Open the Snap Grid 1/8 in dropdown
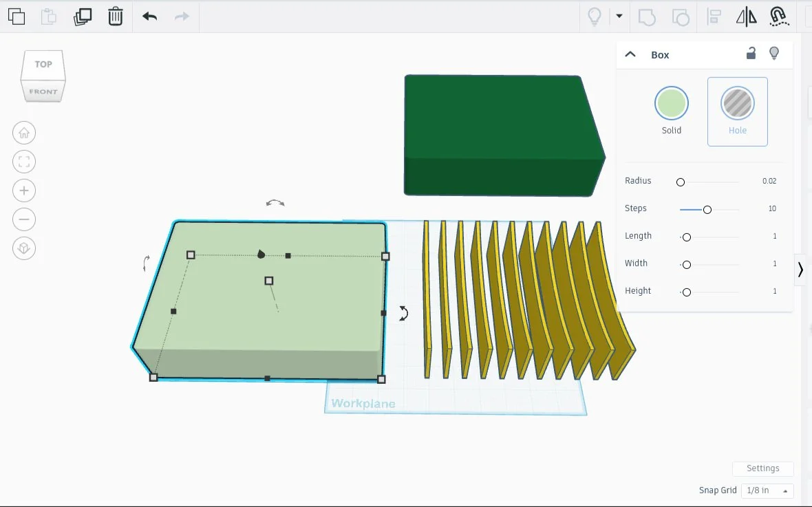The image size is (812, 507). 767,490
